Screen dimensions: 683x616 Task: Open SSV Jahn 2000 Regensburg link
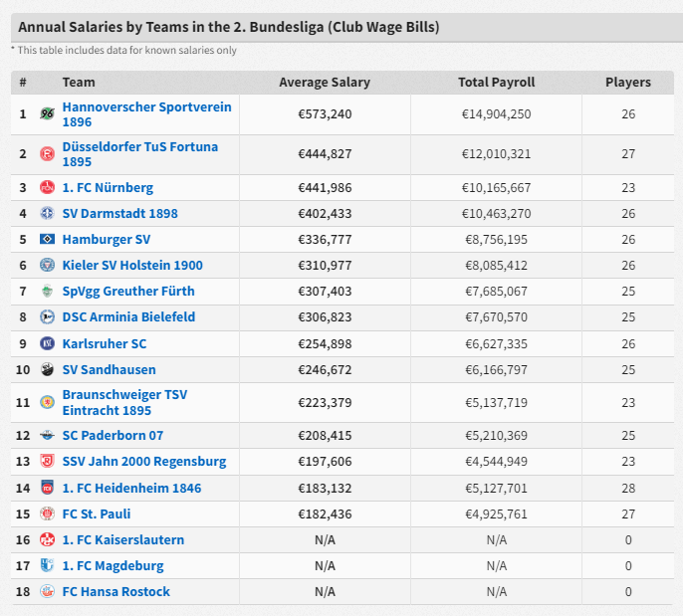(144, 462)
